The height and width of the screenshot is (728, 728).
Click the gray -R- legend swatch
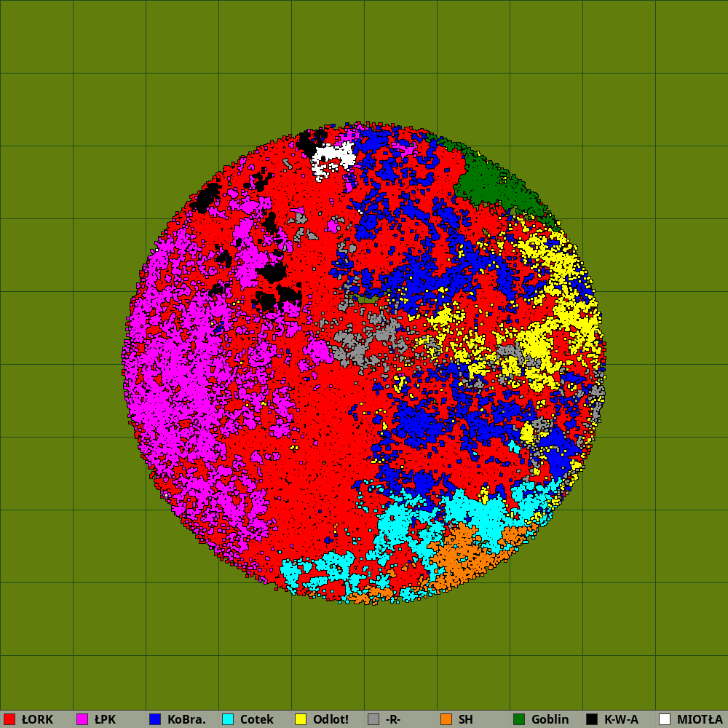(x=373, y=719)
